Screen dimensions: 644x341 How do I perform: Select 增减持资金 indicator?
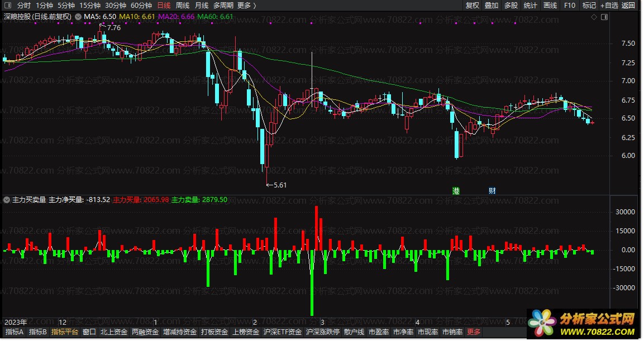pos(179,332)
